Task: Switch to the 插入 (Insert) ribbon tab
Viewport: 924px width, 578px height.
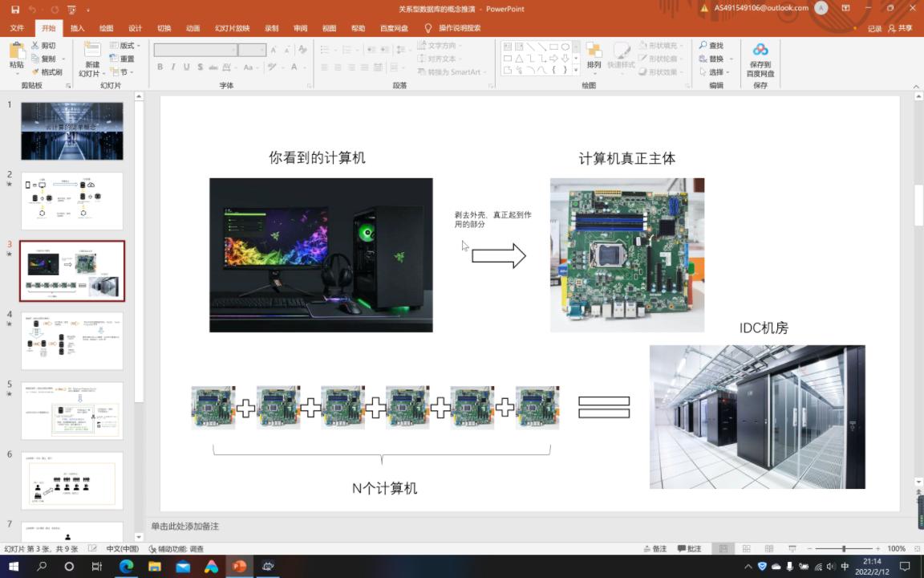Action: pos(76,27)
